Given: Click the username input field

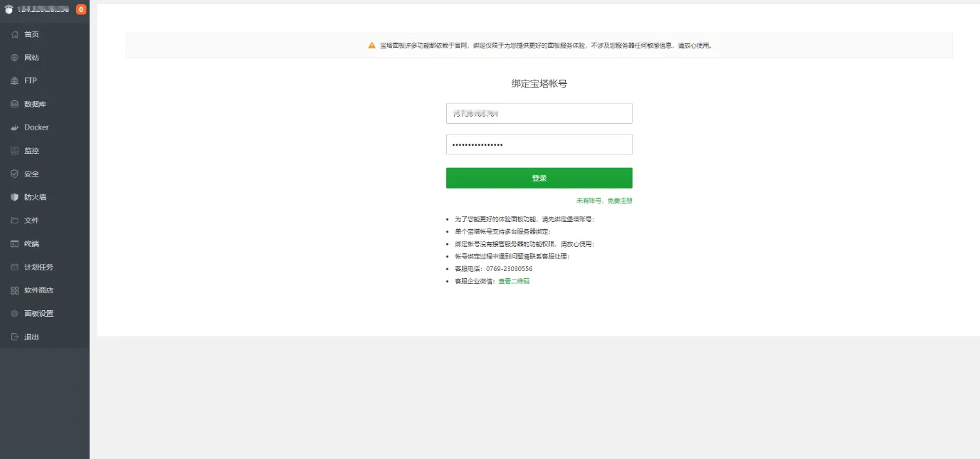Looking at the screenshot, I should (539, 112).
